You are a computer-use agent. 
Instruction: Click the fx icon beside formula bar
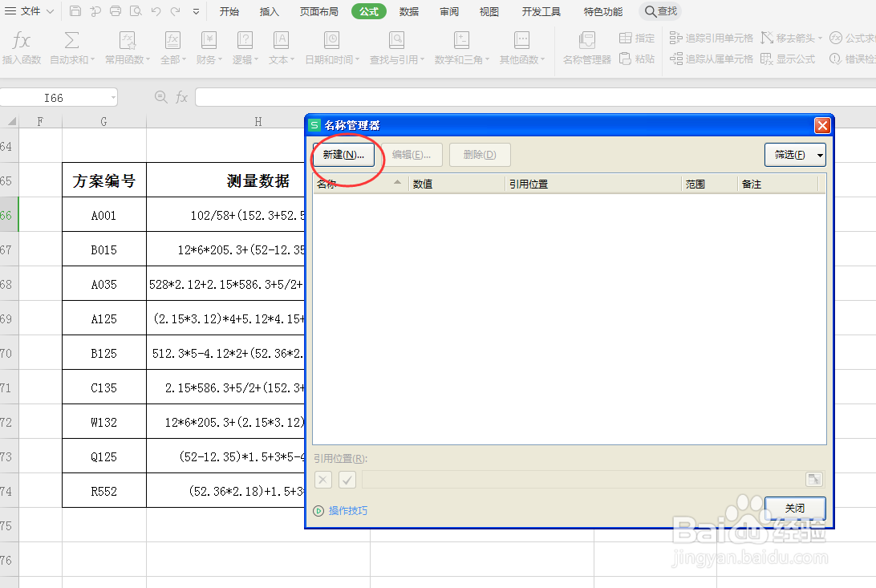coord(181,97)
